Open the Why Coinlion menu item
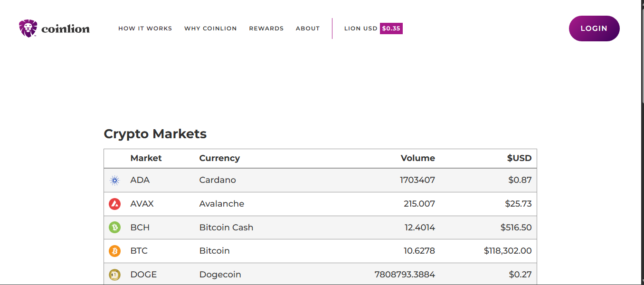The image size is (644, 285). point(210,28)
